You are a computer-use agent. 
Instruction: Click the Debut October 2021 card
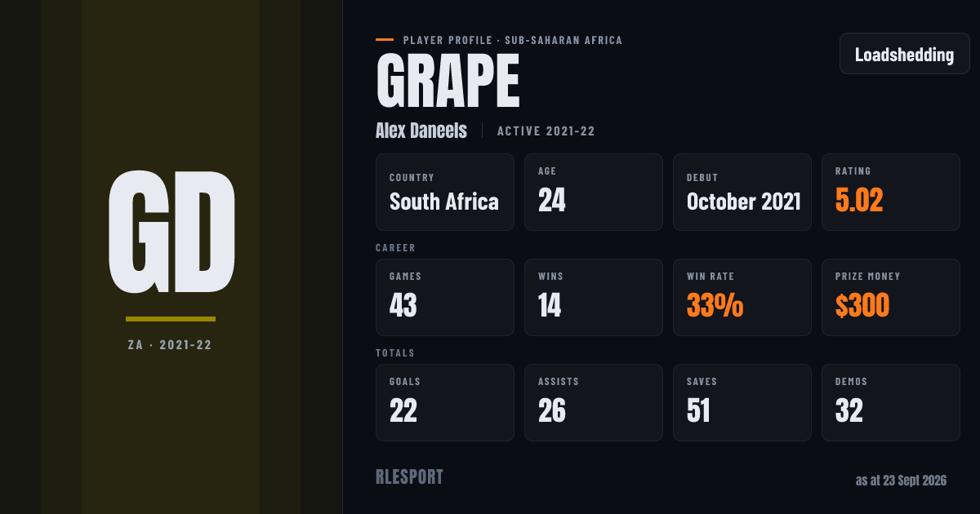click(742, 192)
